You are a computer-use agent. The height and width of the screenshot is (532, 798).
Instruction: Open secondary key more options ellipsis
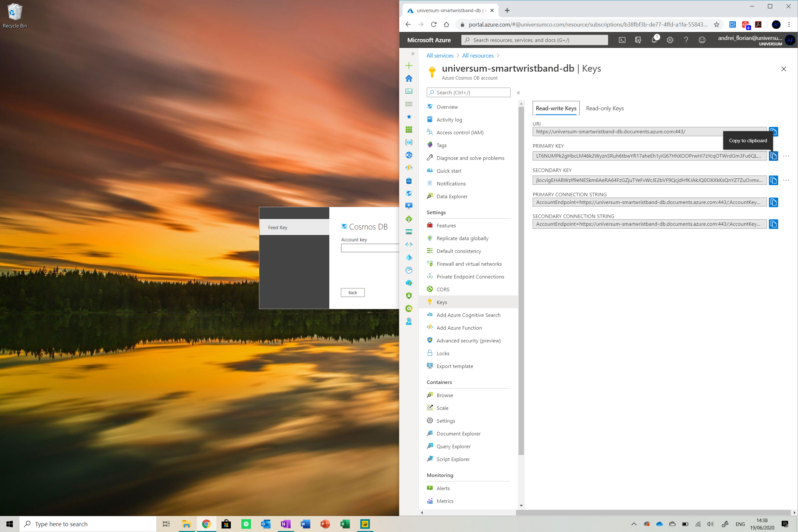[786, 180]
